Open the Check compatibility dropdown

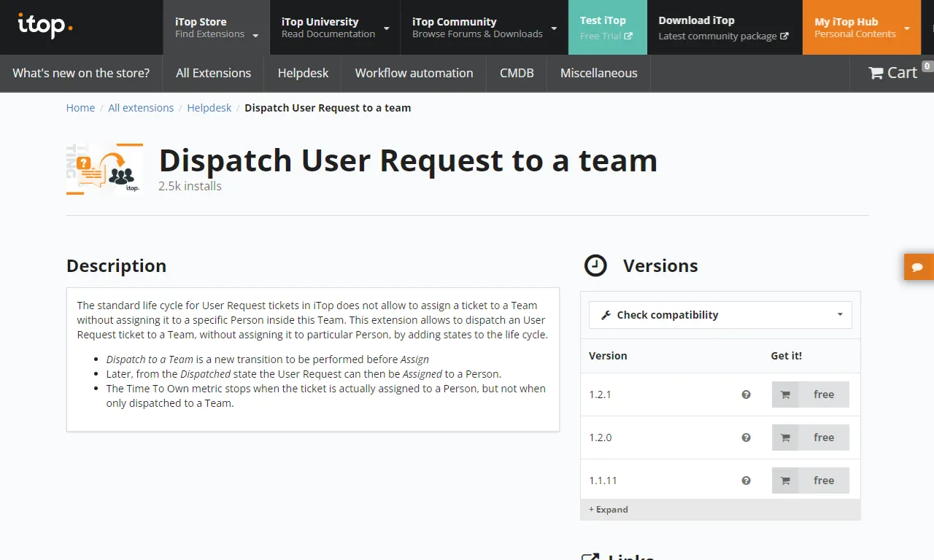[720, 315]
